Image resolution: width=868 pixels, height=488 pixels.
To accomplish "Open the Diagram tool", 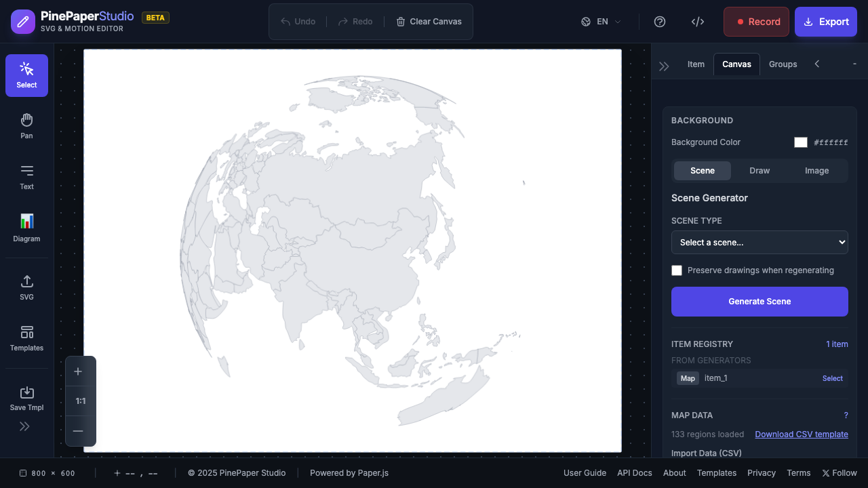I will (26, 228).
